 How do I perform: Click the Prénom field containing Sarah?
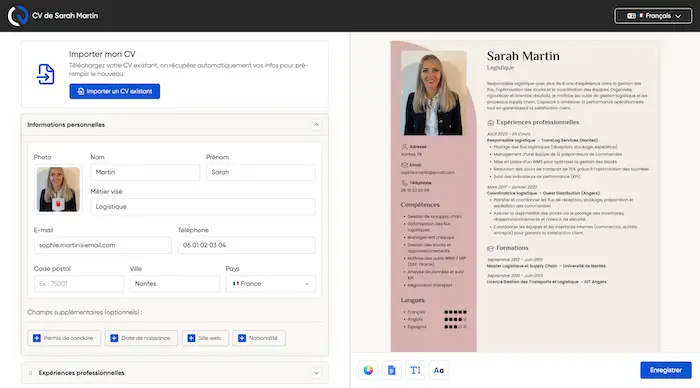[x=261, y=172]
